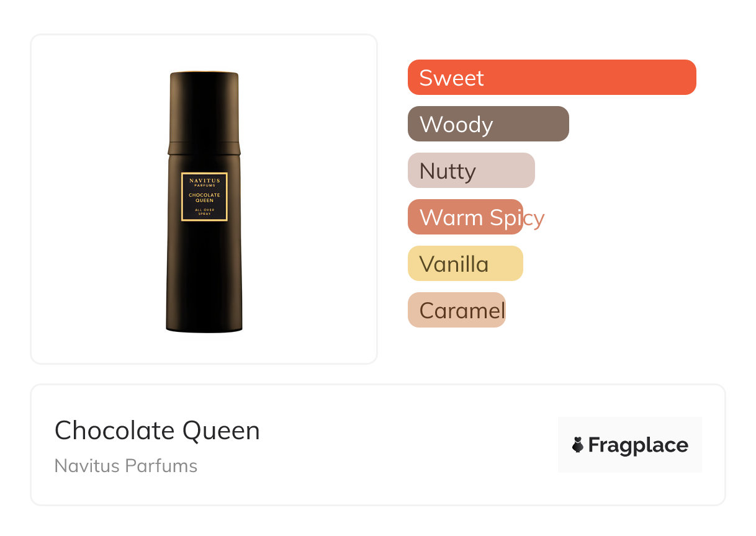The image size is (756, 536).
Task: Click the word Vanilla in the yellow bar
Action: click(x=454, y=264)
